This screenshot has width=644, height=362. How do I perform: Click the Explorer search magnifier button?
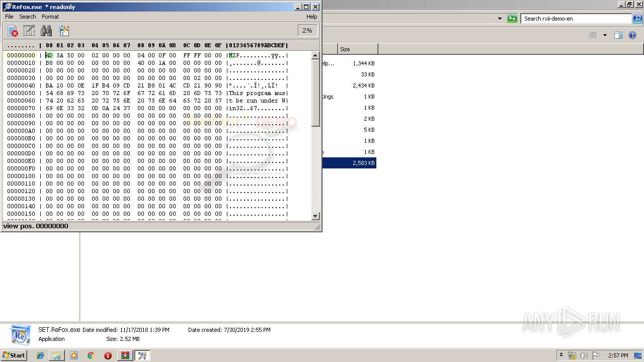pyautogui.click(x=637, y=19)
